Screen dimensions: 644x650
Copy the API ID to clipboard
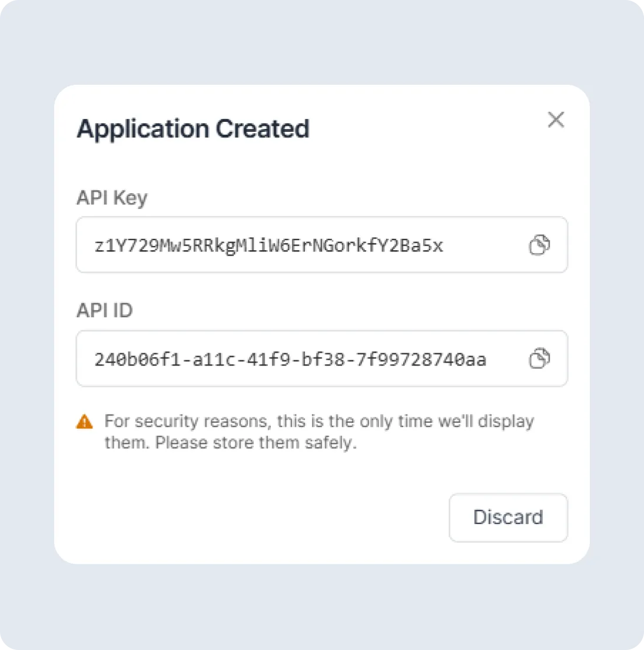[539, 359]
